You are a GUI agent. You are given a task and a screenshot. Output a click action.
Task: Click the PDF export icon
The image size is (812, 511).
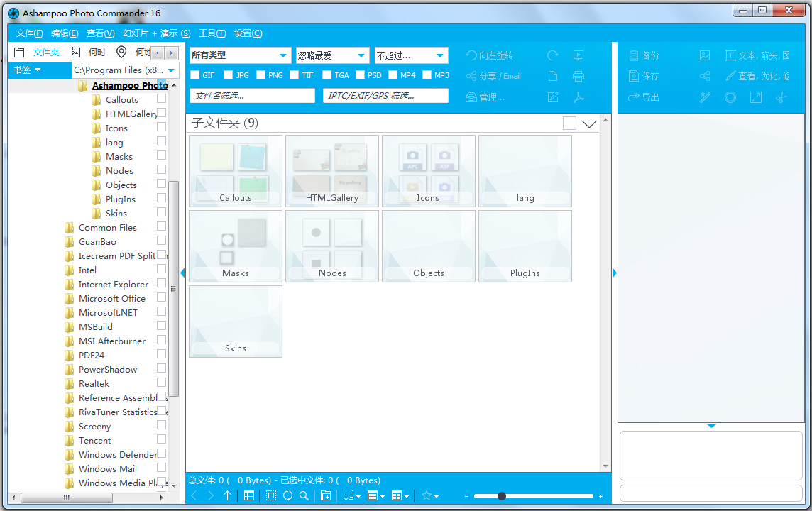point(578,97)
